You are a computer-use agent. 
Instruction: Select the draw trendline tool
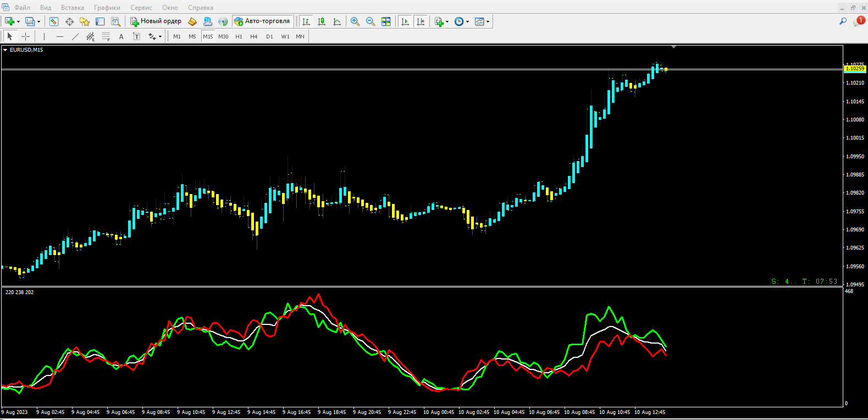[75, 36]
